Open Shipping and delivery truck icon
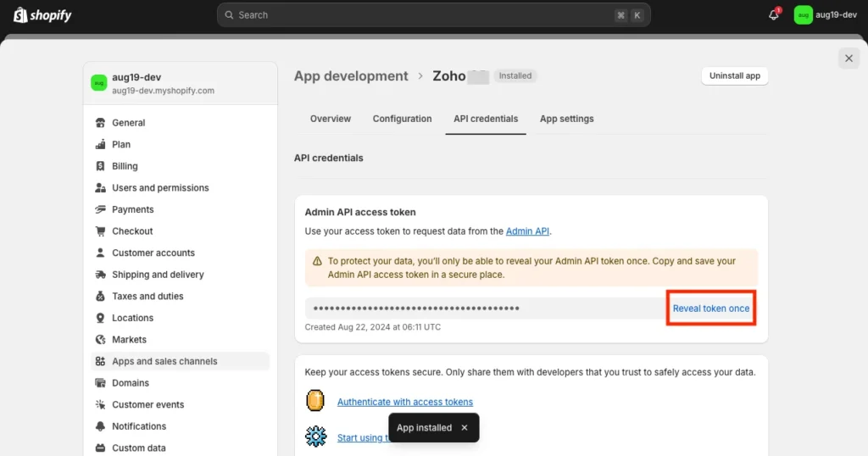This screenshot has height=456, width=868. pos(101,275)
